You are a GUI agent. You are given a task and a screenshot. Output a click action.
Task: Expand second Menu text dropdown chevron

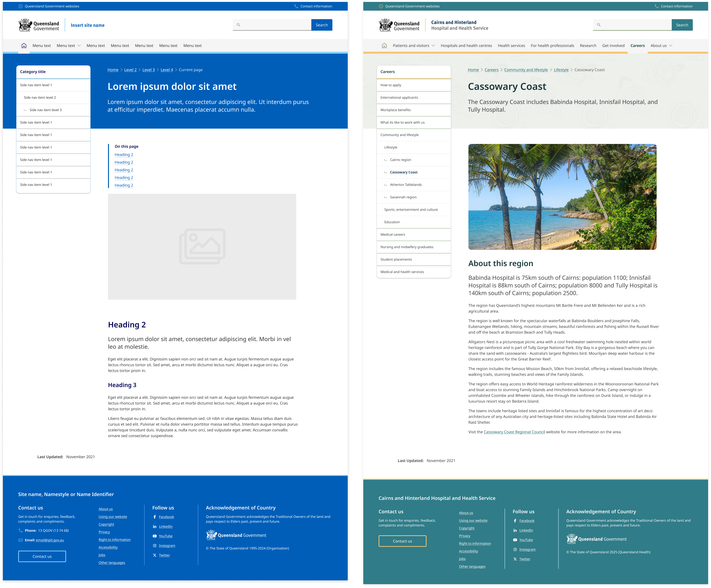point(79,46)
